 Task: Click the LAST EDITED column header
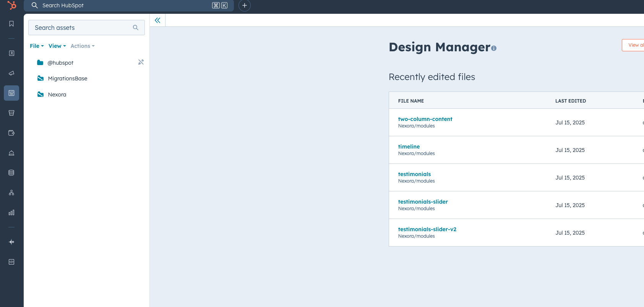571,101
